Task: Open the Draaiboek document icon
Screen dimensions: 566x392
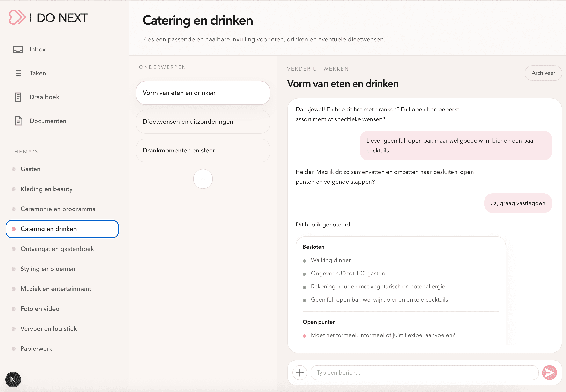Action: (19, 97)
